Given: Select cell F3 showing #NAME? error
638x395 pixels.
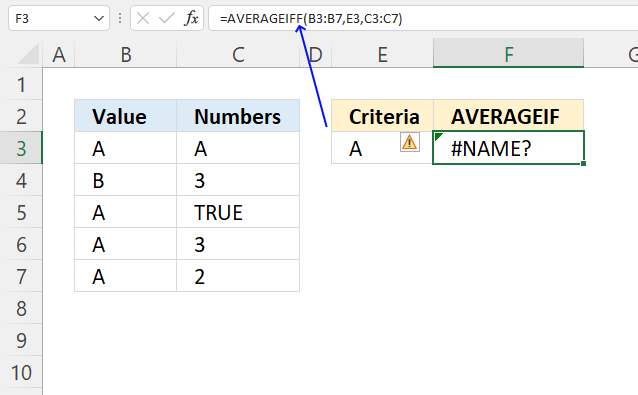Looking at the screenshot, I should 509,148.
